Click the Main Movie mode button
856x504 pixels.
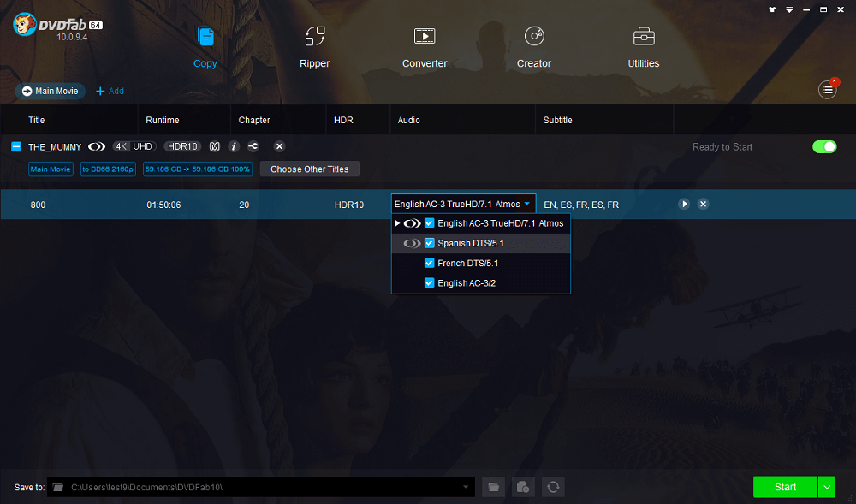(51, 91)
